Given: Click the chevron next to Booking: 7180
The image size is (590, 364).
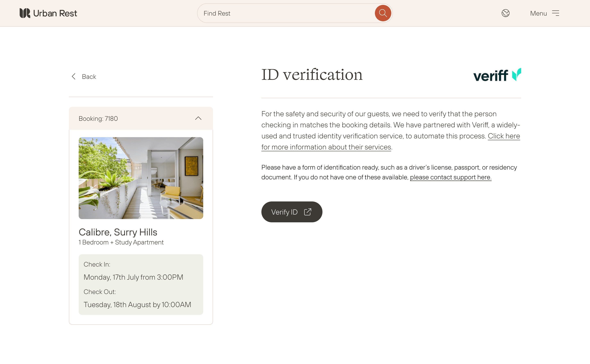Looking at the screenshot, I should tap(198, 118).
